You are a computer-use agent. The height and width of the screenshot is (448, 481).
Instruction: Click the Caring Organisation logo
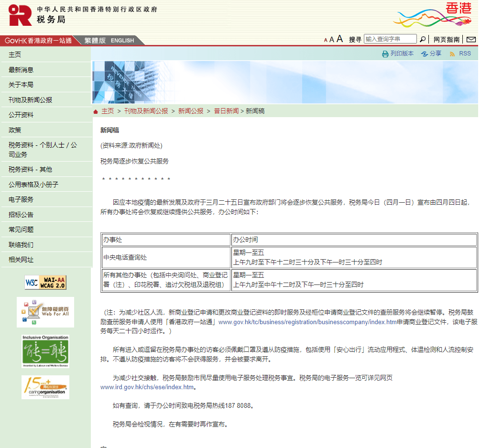tap(45, 386)
